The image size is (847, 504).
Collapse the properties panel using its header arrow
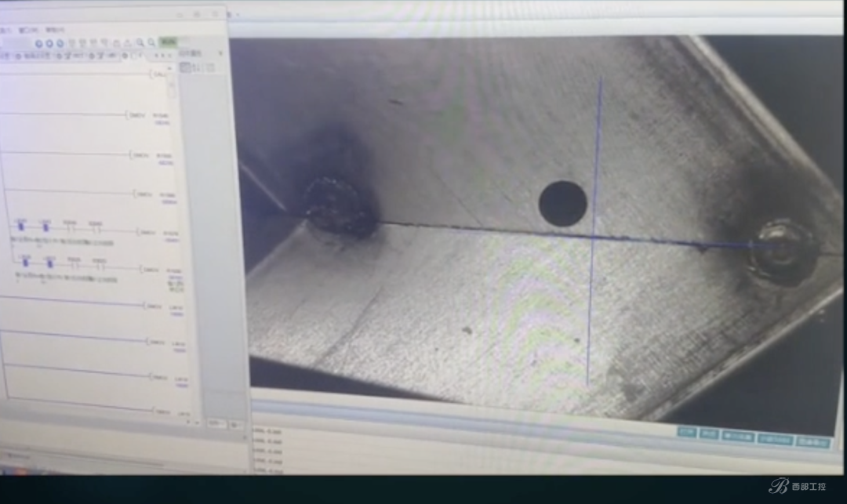tap(220, 53)
